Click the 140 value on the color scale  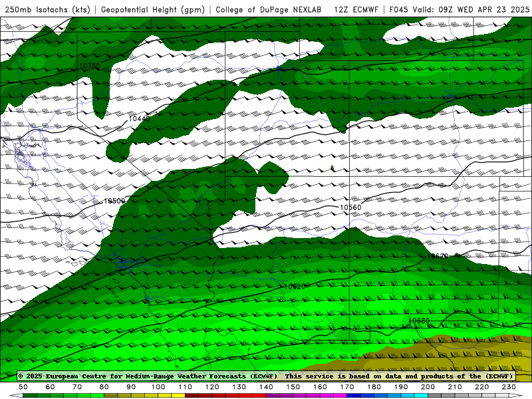pyautogui.click(x=266, y=387)
